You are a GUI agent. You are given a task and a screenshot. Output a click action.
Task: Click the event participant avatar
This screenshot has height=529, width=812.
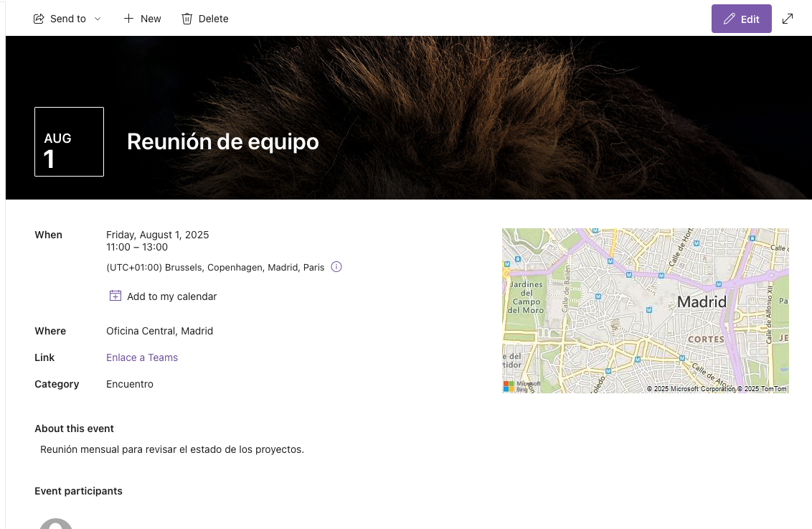click(x=55, y=525)
